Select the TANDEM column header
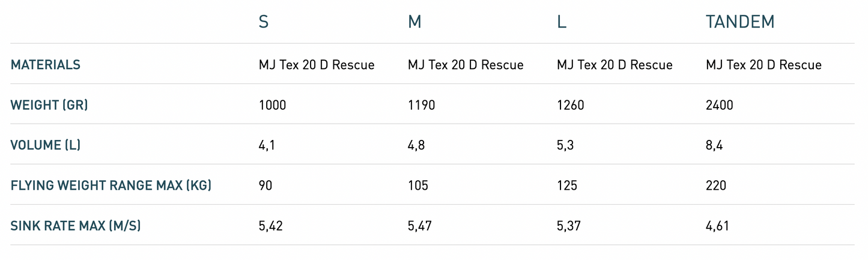Viewport: 868px width, 260px height. coord(740,22)
